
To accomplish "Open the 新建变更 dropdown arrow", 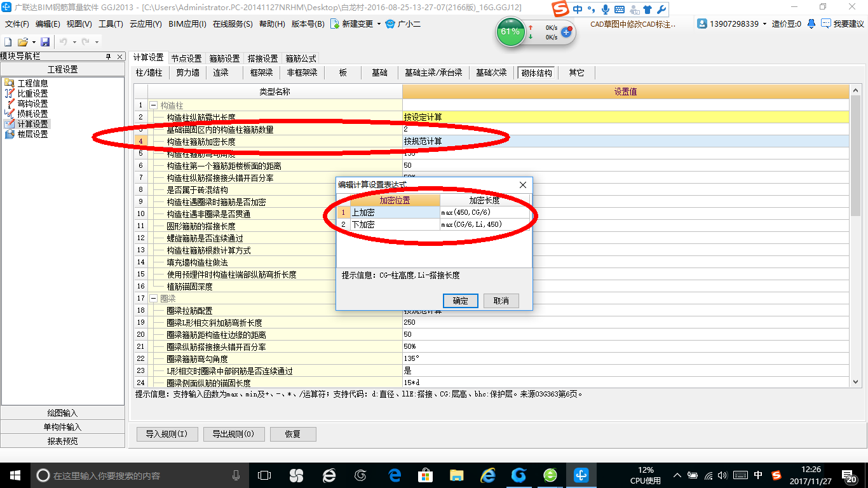I will [379, 24].
